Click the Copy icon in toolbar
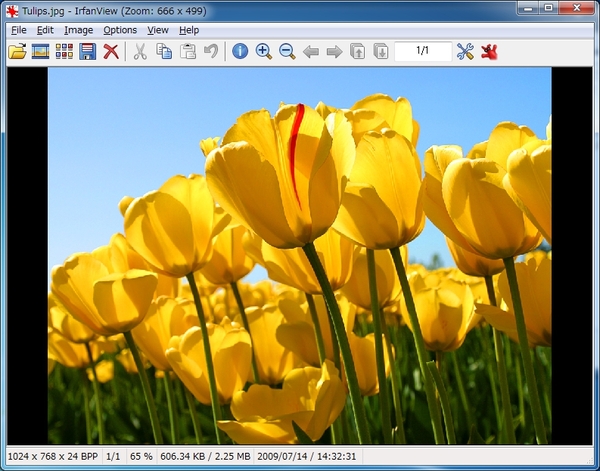600x471 pixels. tap(164, 51)
